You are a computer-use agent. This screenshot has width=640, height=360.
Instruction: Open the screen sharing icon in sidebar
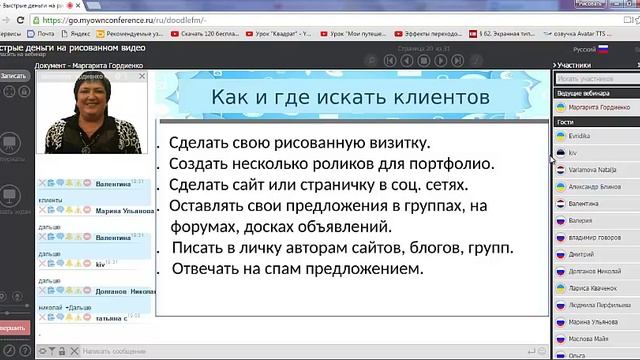[10, 195]
